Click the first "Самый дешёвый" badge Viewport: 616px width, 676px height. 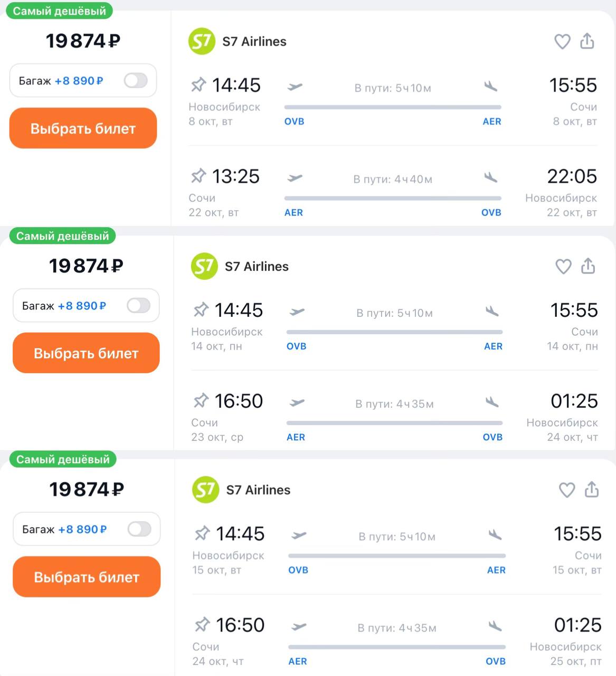59,11
